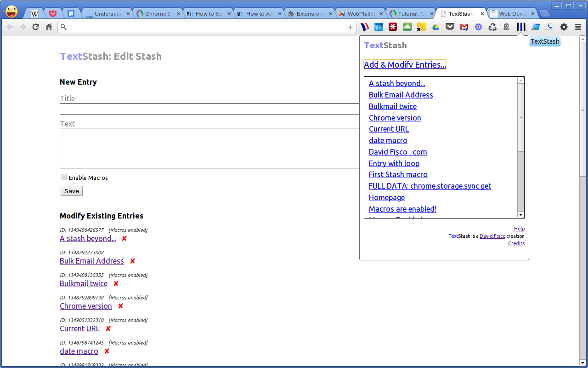Click 'A stash beyond...' in the popup list
Viewport: 588px width, 368px height.
[x=397, y=83]
